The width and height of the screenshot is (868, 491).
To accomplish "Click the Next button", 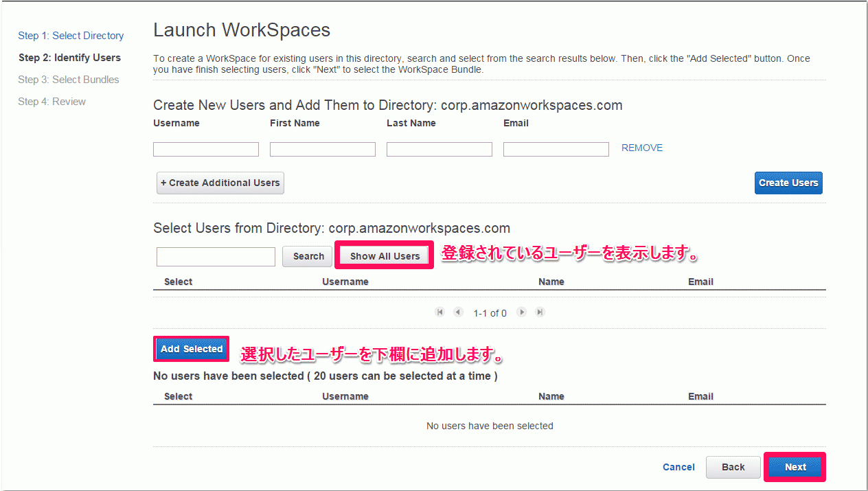I will 795,467.
